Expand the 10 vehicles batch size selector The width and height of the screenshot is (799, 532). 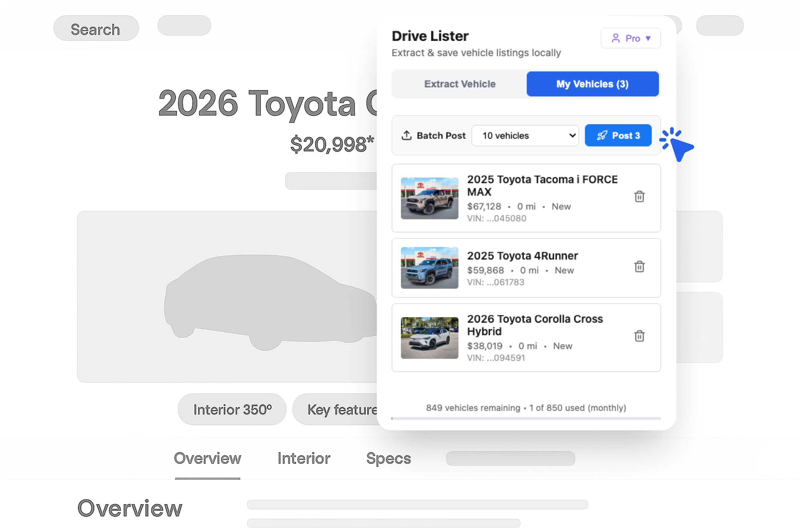tap(524, 135)
